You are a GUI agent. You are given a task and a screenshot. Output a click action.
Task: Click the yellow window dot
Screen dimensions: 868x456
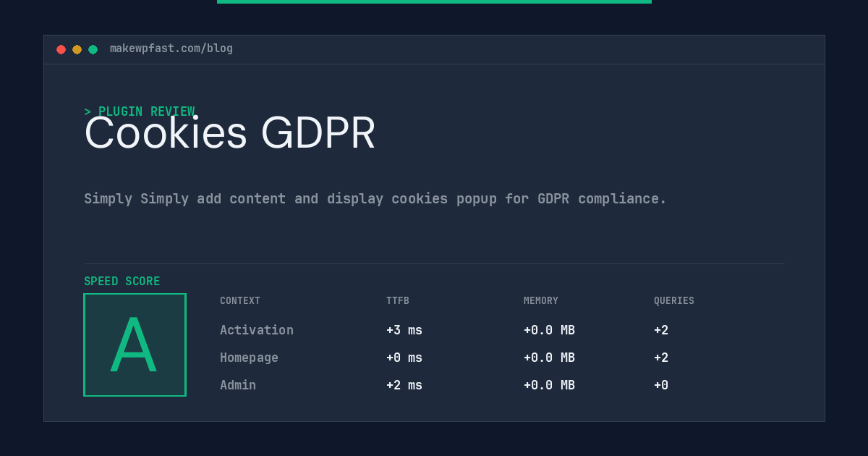77,49
